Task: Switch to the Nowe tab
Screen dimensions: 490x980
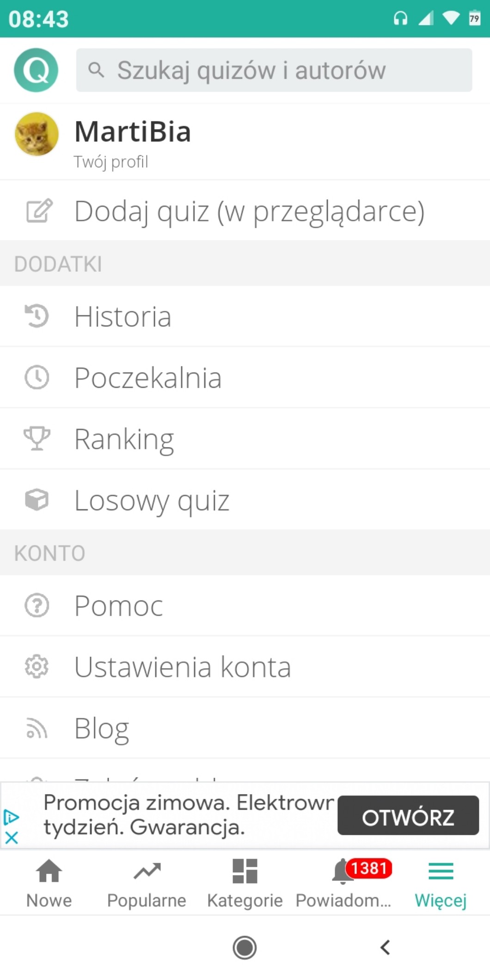Action: pyautogui.click(x=49, y=882)
